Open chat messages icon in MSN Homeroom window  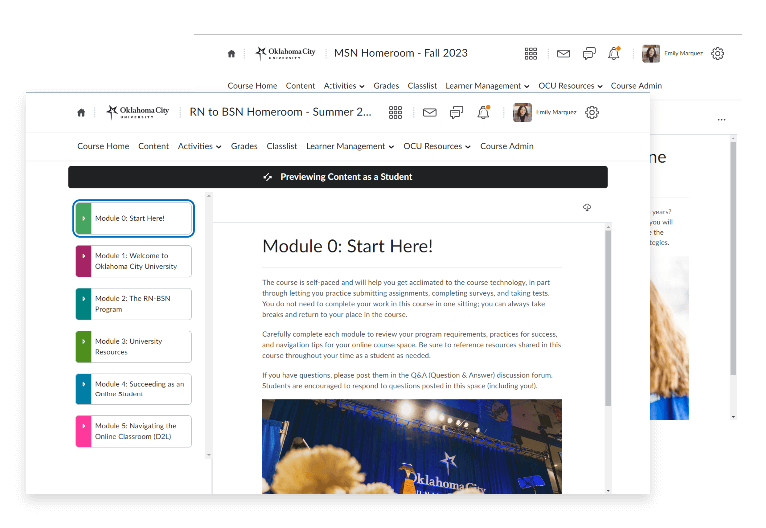(x=589, y=54)
